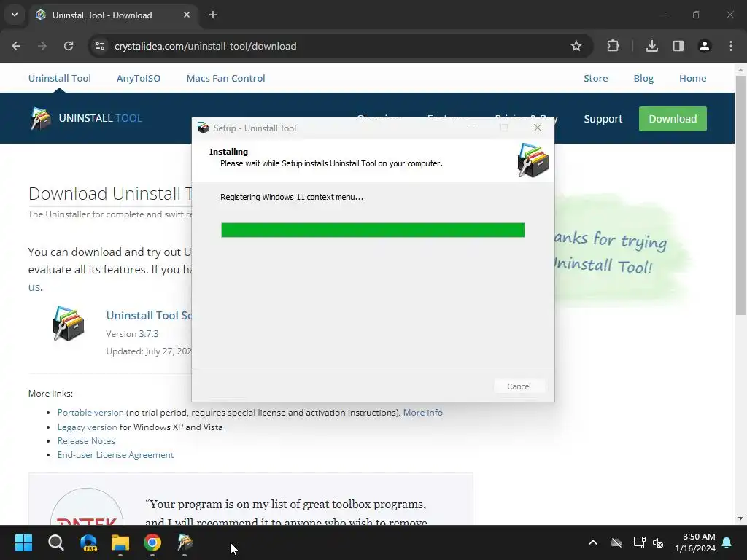
Task: Open Chrome downloads icon
Action: point(651,46)
